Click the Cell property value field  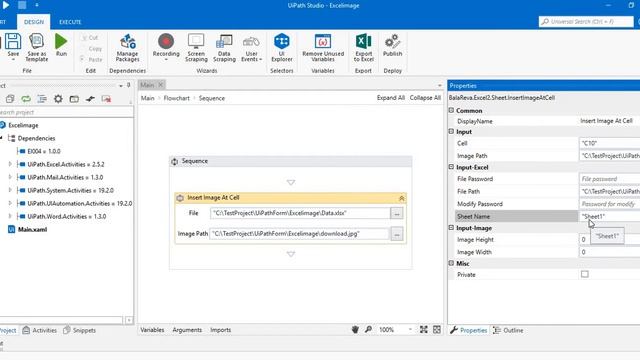tap(609, 143)
